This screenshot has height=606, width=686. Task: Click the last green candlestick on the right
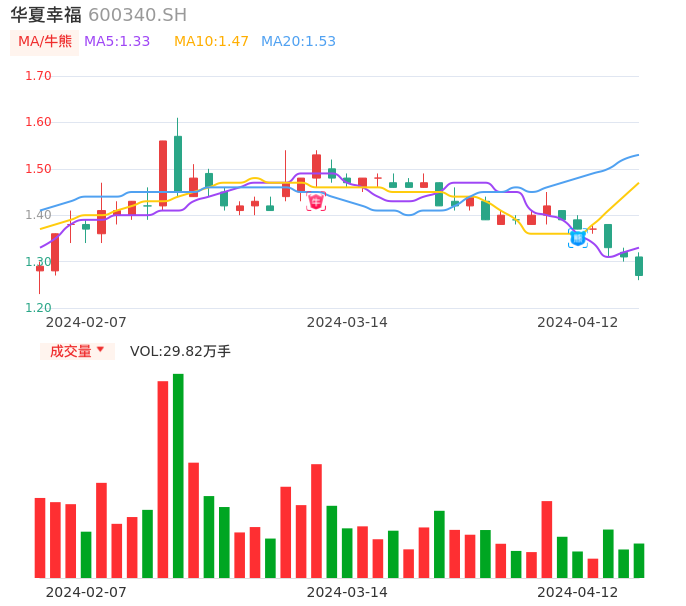point(639,266)
